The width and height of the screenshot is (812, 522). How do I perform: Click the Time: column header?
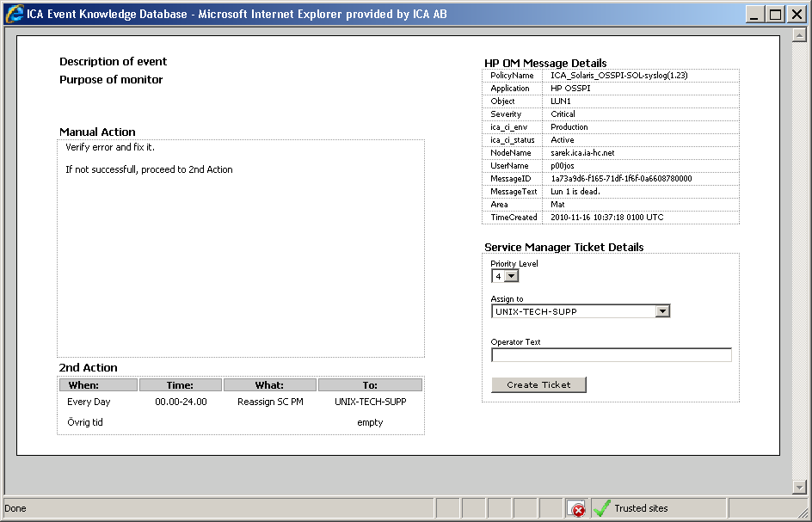point(181,384)
